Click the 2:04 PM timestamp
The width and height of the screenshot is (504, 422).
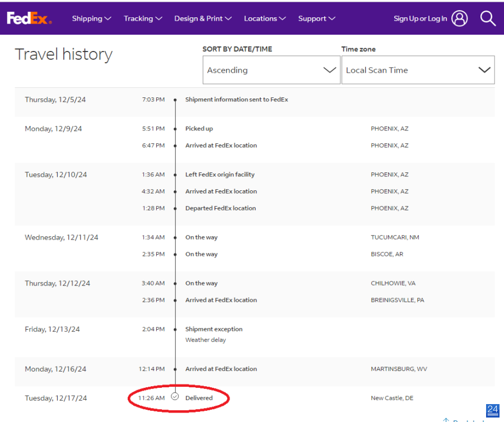153,329
